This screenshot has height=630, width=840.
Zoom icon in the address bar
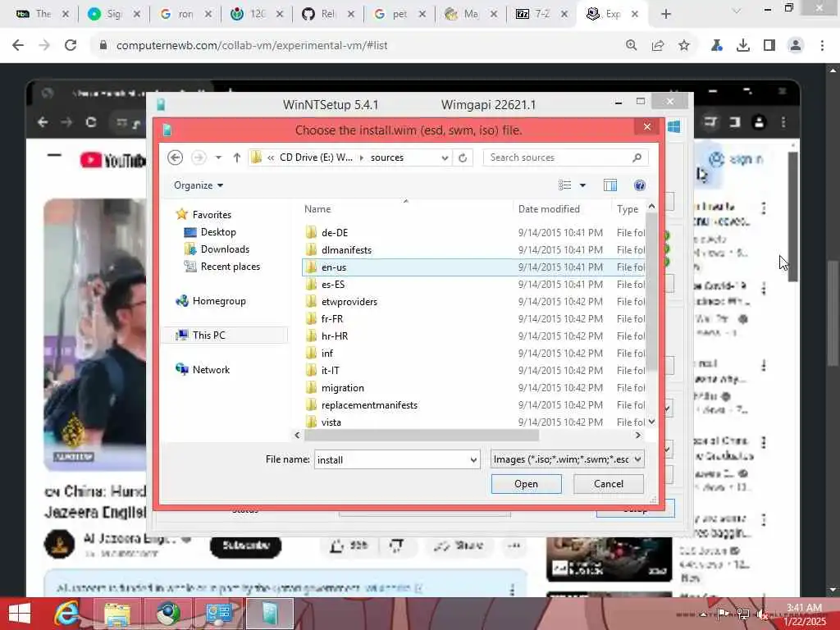point(632,46)
